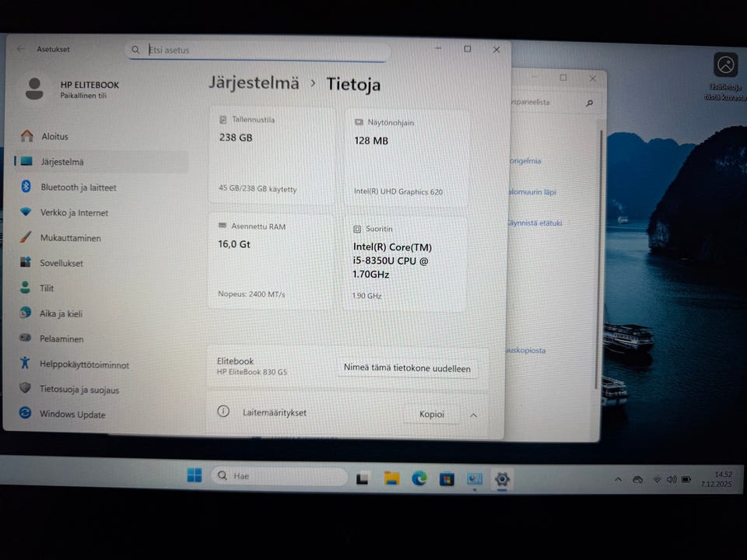Screen dimensions: 747x560
Task: Show hidden tray icons chevron
Action: click(618, 480)
